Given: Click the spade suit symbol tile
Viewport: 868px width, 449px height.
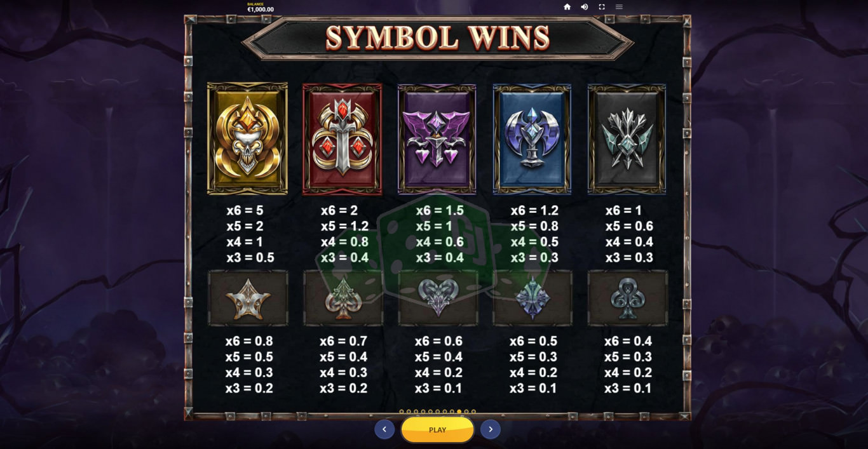Looking at the screenshot, I should [x=343, y=298].
